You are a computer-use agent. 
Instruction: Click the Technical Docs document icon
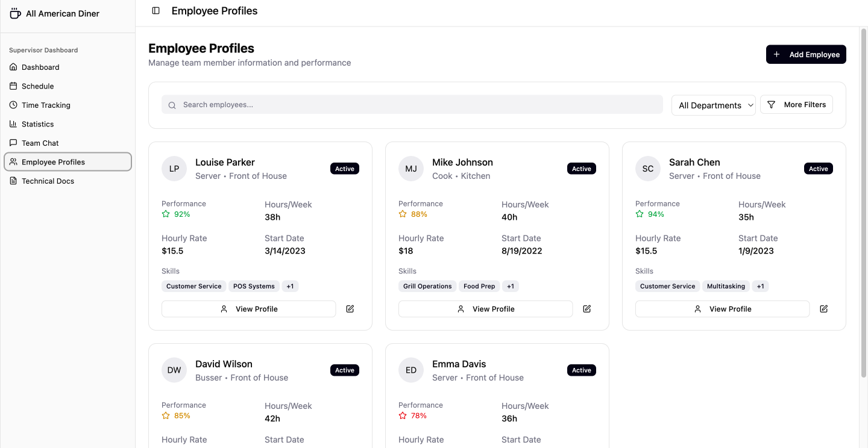tap(13, 181)
